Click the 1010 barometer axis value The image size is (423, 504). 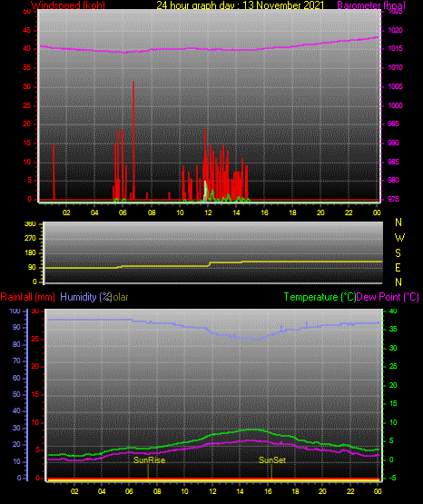pos(396,67)
